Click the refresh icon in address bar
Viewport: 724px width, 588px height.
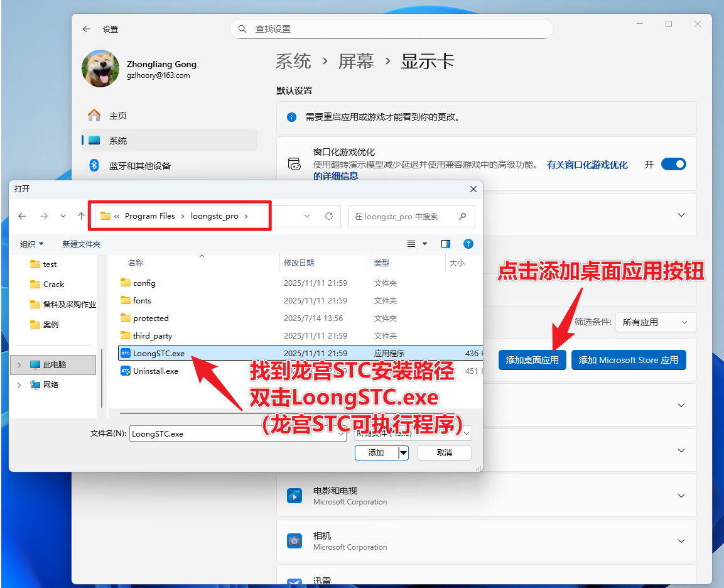(328, 216)
